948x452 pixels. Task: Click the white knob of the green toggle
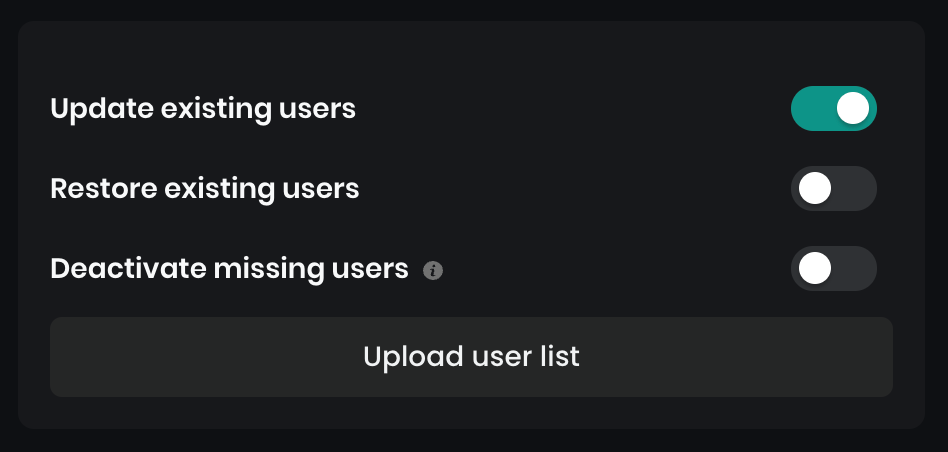pyautogui.click(x=853, y=108)
